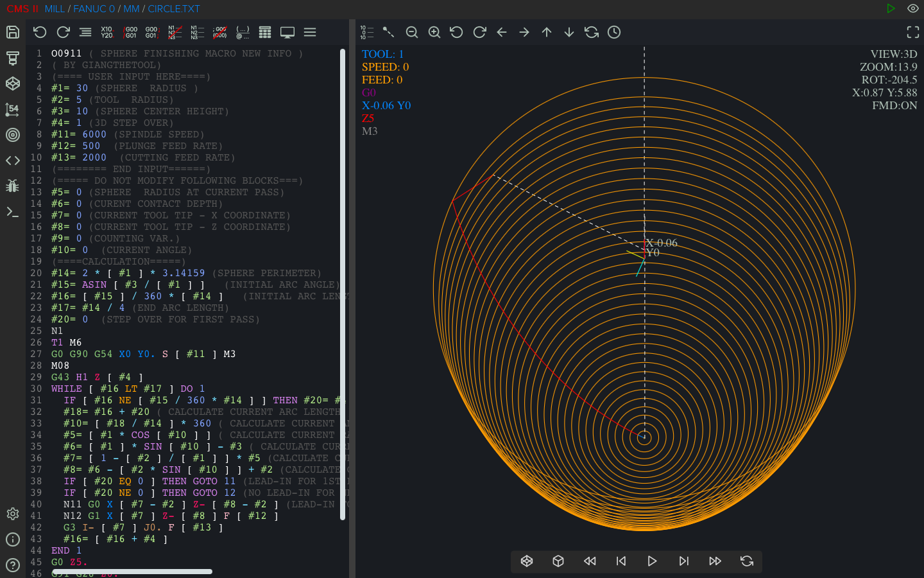Select the measure distance tool in viewer
Viewport: 924px width, 578px height.
389,32
